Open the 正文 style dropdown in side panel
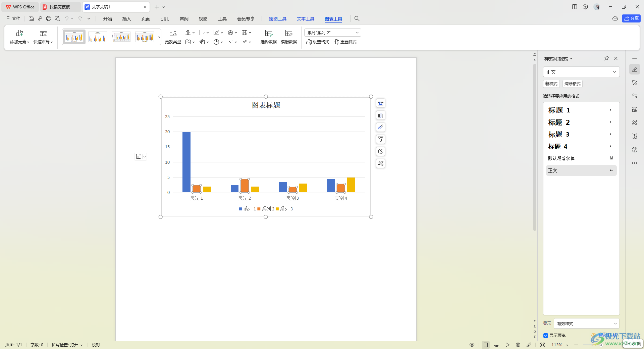This screenshot has width=644, height=349. pyautogui.click(x=581, y=72)
